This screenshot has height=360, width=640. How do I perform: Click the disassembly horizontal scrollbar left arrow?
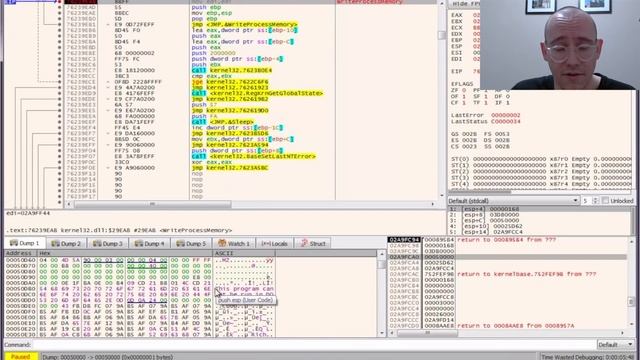69,204
